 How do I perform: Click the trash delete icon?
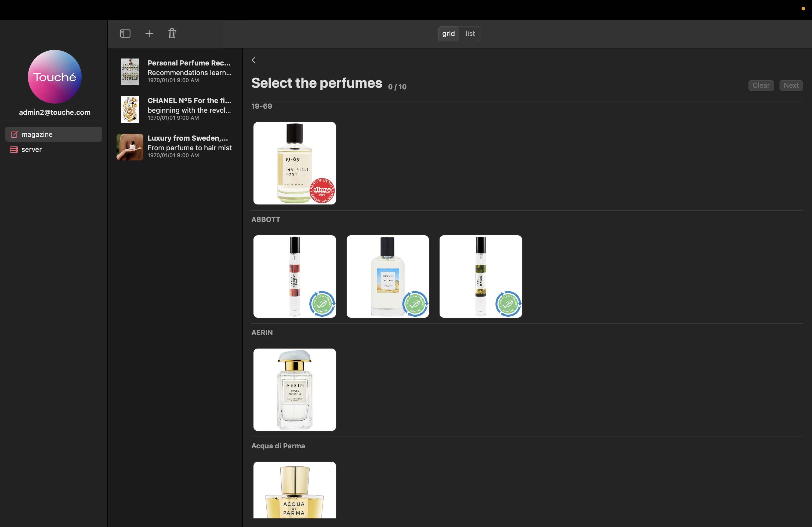(x=172, y=33)
